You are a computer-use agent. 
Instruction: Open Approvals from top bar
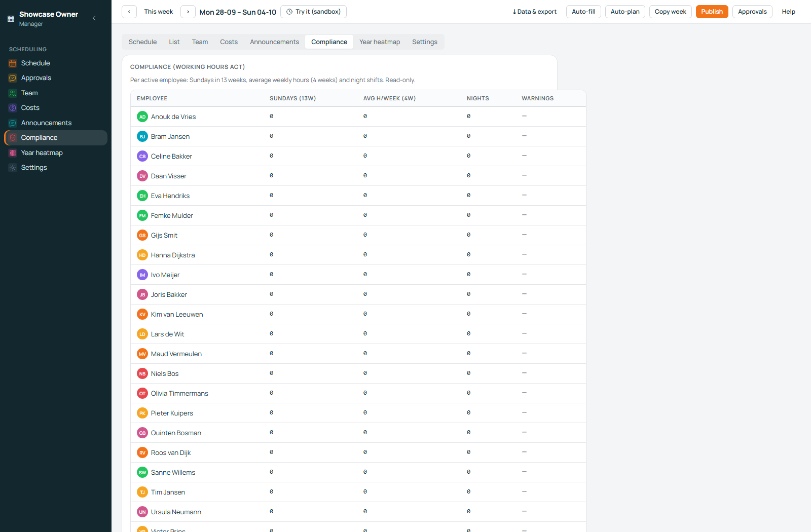752,12
